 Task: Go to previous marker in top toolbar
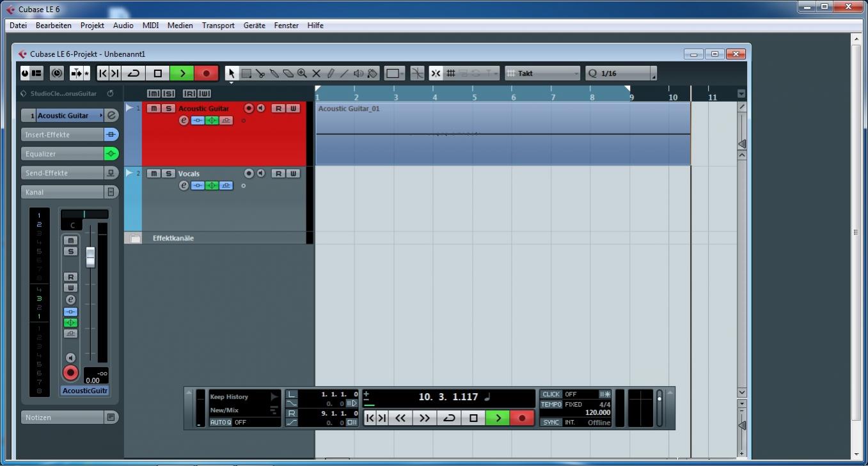[x=103, y=74]
